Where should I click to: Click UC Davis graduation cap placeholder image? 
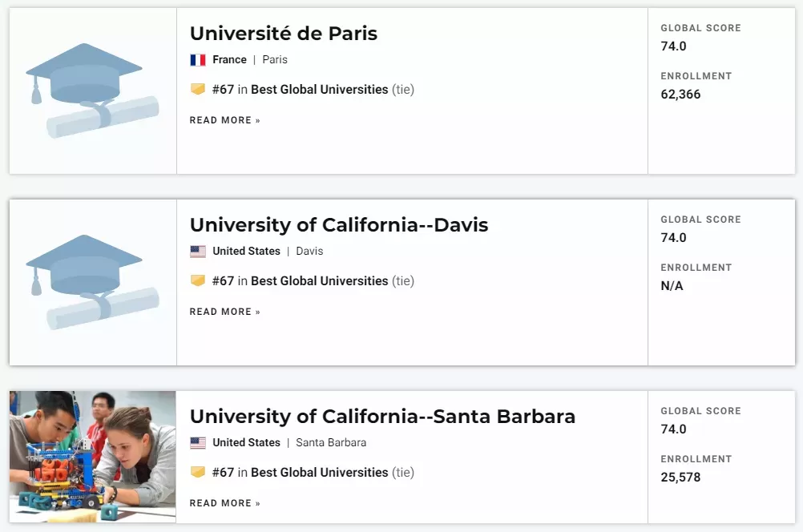(x=93, y=282)
